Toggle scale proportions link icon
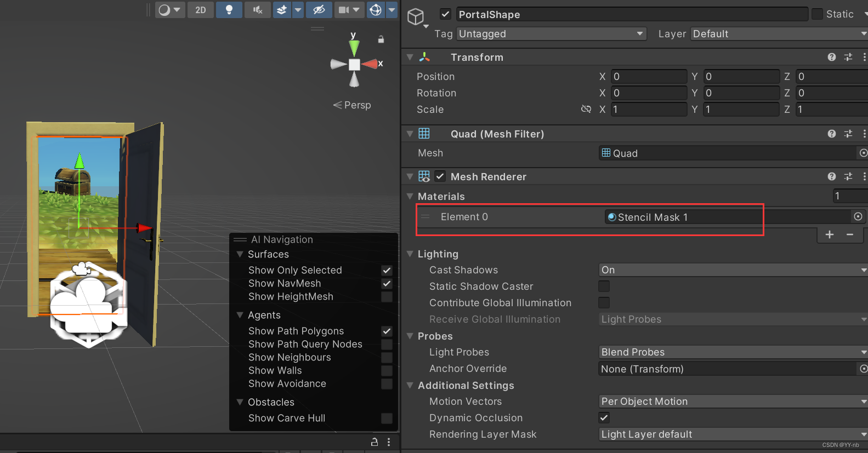Image resolution: width=868 pixels, height=453 pixels. (x=586, y=109)
